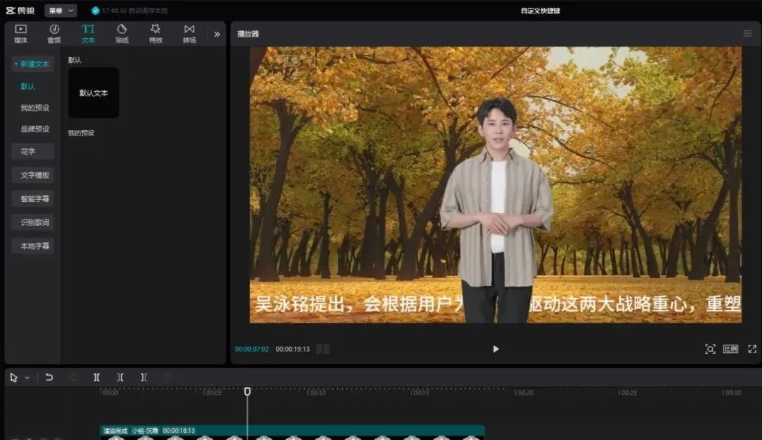Open the 比例 aspect ratio button
Screen dimensions: 762x440
point(730,349)
